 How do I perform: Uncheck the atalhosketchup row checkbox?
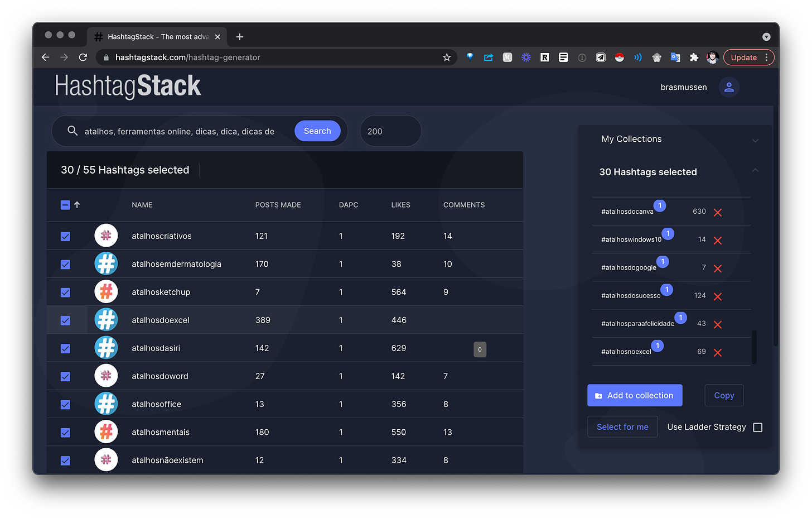[x=65, y=292]
